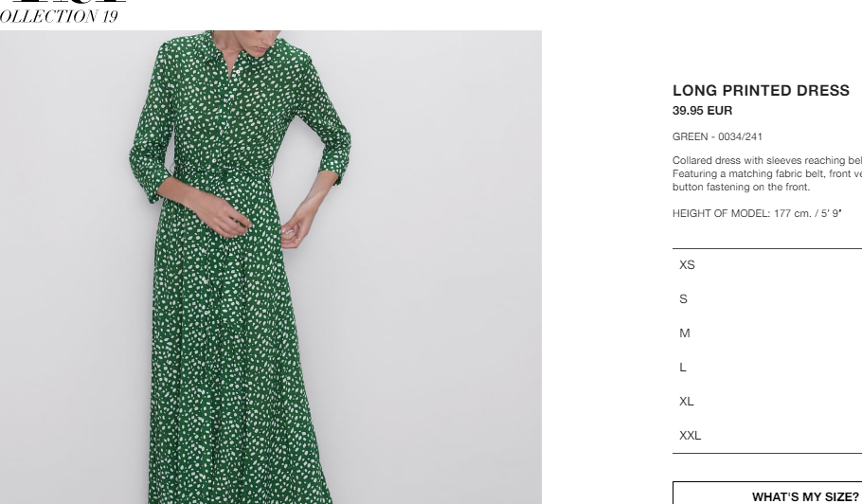This screenshot has width=862, height=504.
Task: Select size XS
Action: tap(767, 265)
